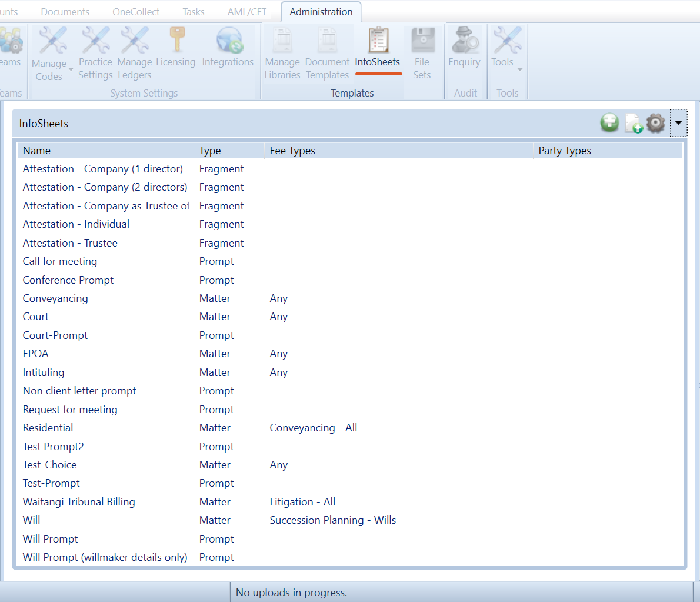Select Attestation - Company as Trustee row
The width and height of the screenshot is (700, 602).
pos(350,206)
